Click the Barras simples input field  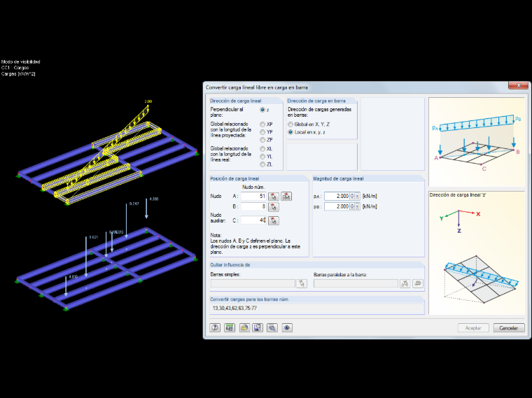pos(253,283)
